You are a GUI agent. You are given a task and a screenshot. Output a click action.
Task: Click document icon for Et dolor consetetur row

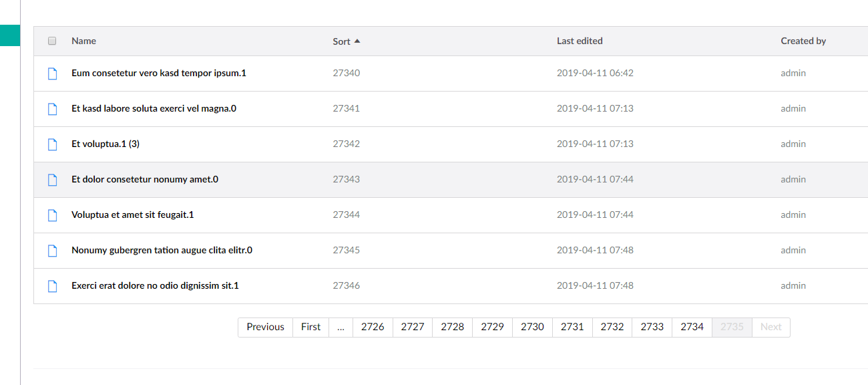point(53,180)
